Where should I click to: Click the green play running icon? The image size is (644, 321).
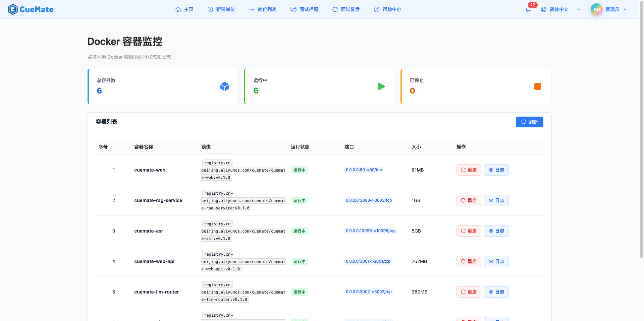click(x=381, y=86)
